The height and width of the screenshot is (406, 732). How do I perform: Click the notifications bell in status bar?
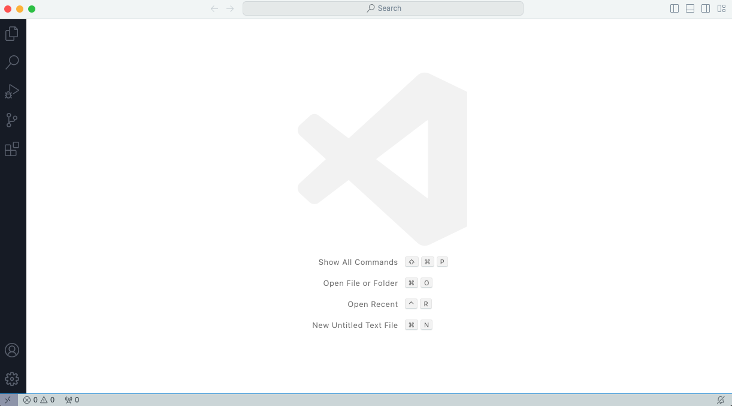(721, 400)
